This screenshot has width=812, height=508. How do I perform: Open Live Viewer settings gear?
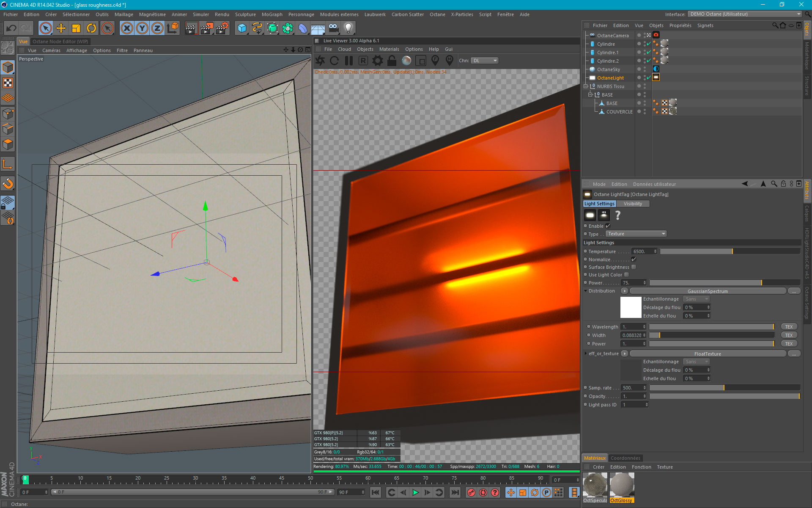377,61
